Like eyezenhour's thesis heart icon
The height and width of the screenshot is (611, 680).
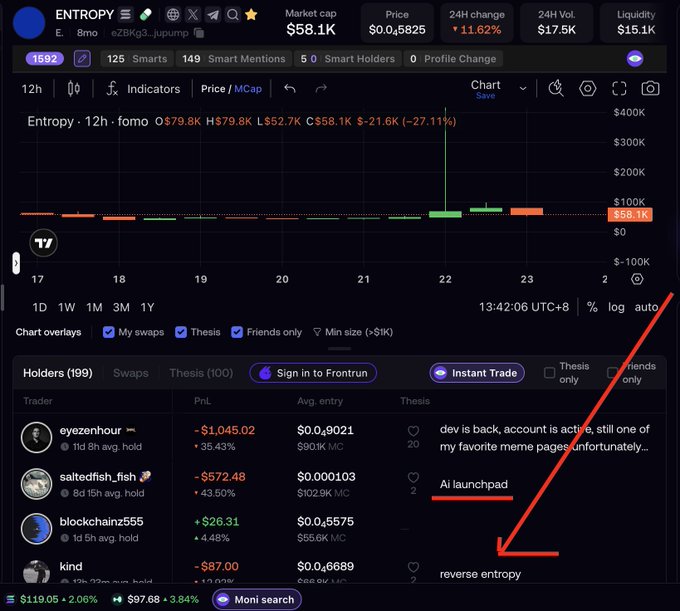point(413,431)
